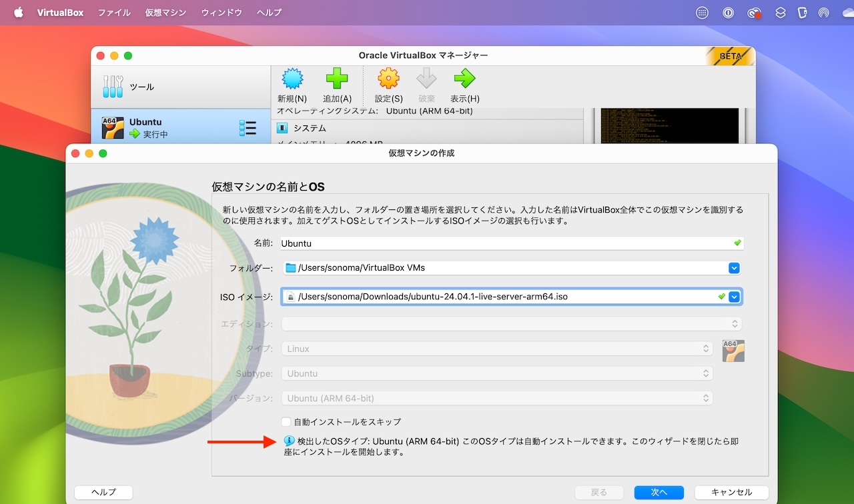
Task: Click the System (システム) section icon
Action: (x=282, y=128)
